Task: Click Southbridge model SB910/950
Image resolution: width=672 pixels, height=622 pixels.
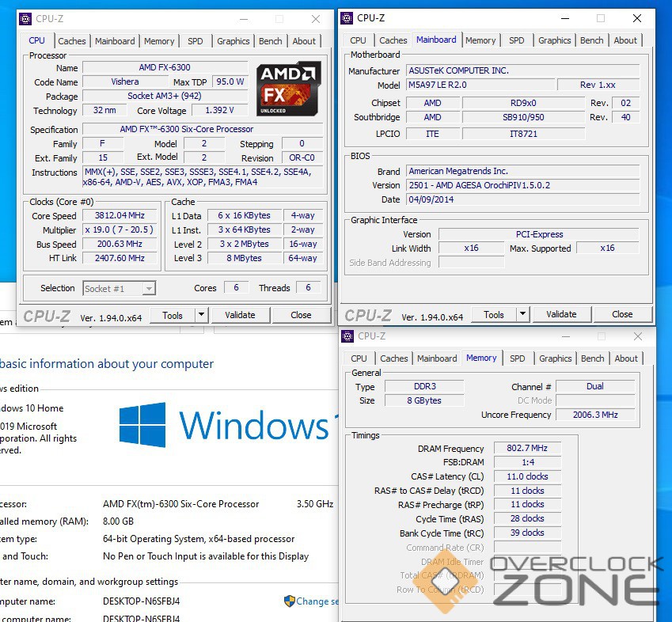Action: point(523,117)
